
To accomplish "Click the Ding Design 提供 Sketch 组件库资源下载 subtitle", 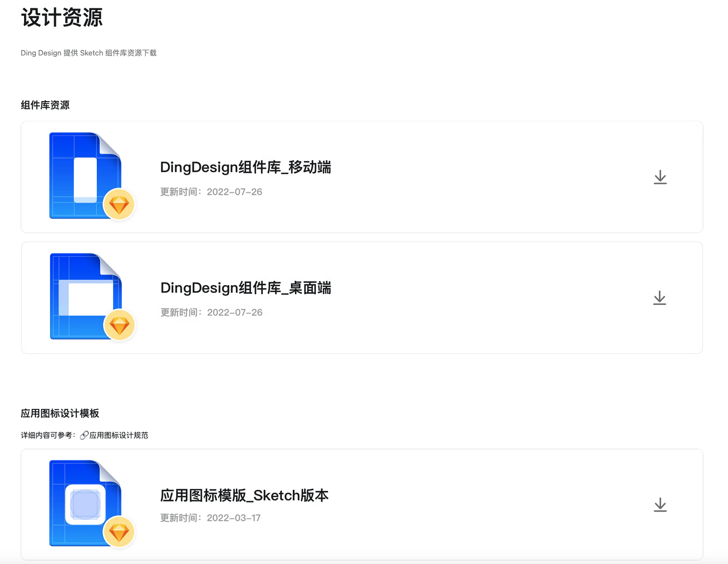I will click(x=88, y=53).
